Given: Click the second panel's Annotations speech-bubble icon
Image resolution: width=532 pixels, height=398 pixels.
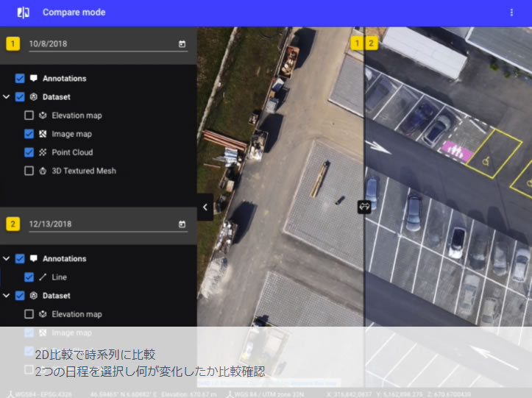Looking at the screenshot, I should (34, 258).
